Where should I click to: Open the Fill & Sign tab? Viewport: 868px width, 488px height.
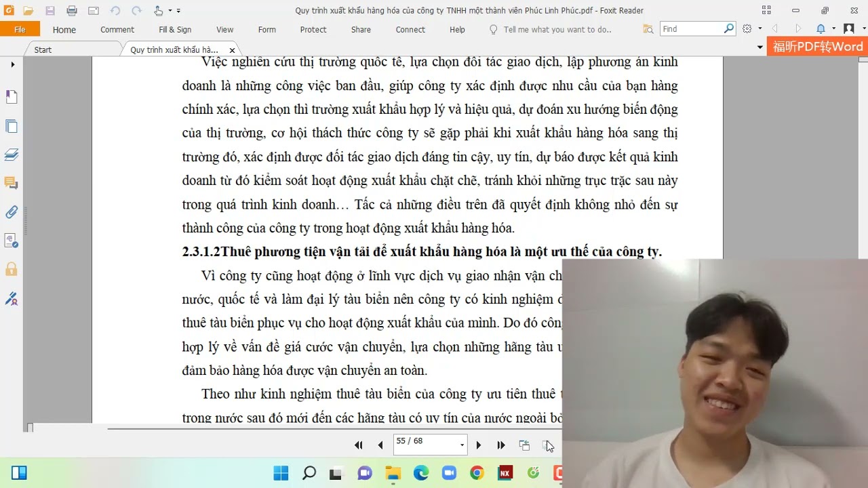(x=175, y=29)
